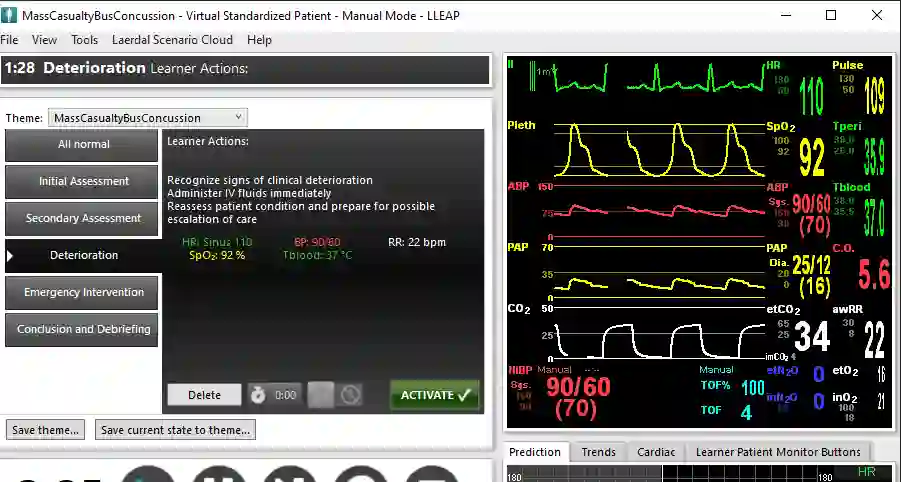Open the File menu
The image size is (901, 482).
tap(9, 40)
